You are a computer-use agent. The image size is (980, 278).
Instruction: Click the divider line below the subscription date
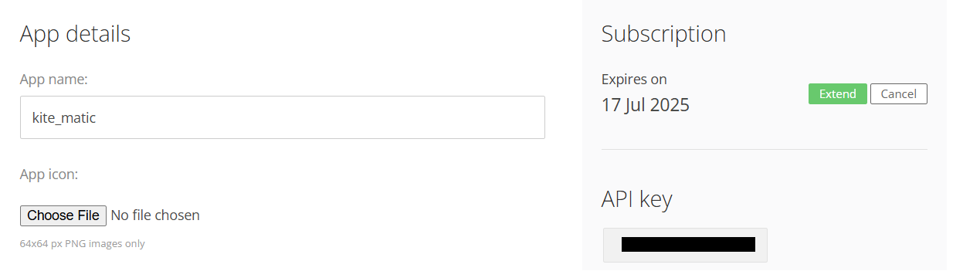(764, 149)
